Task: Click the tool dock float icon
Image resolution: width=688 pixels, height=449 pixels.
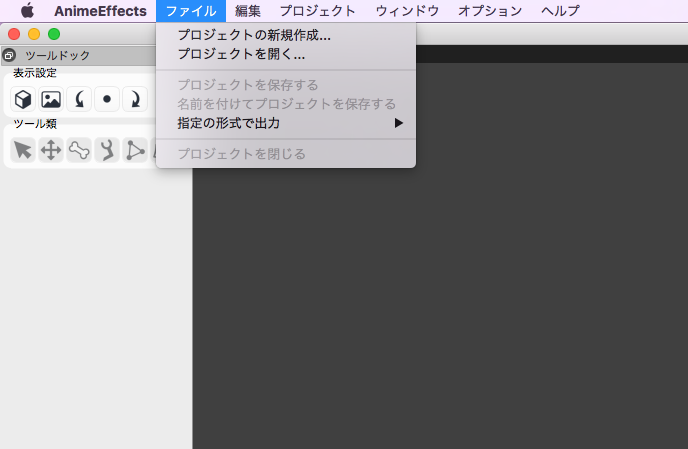Action: click(9, 56)
